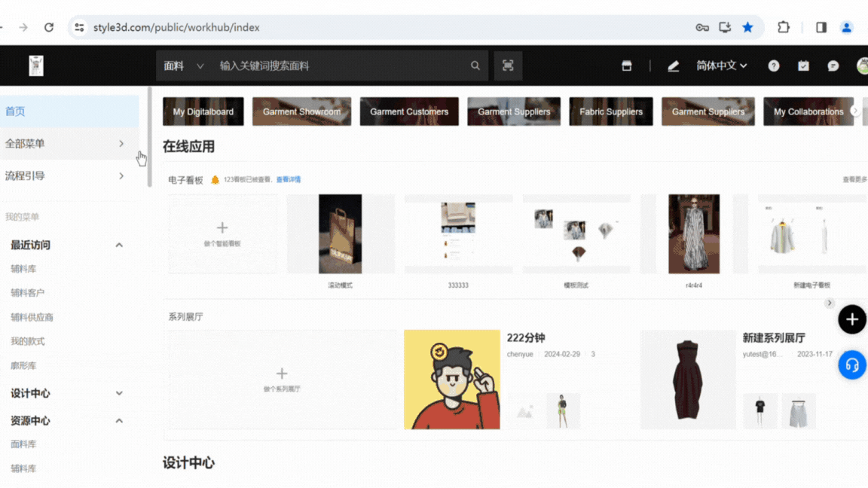Open the chat messages icon
868x488 pixels.
click(x=833, y=66)
